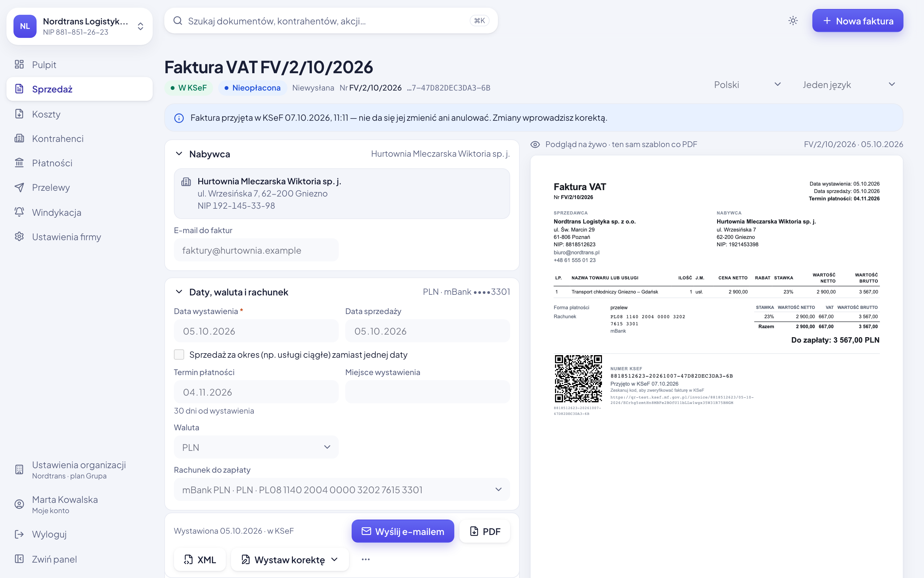Click the Transport chłodniczy Gniezno – Gdańsk line
The height and width of the screenshot is (578, 924).
point(615,292)
